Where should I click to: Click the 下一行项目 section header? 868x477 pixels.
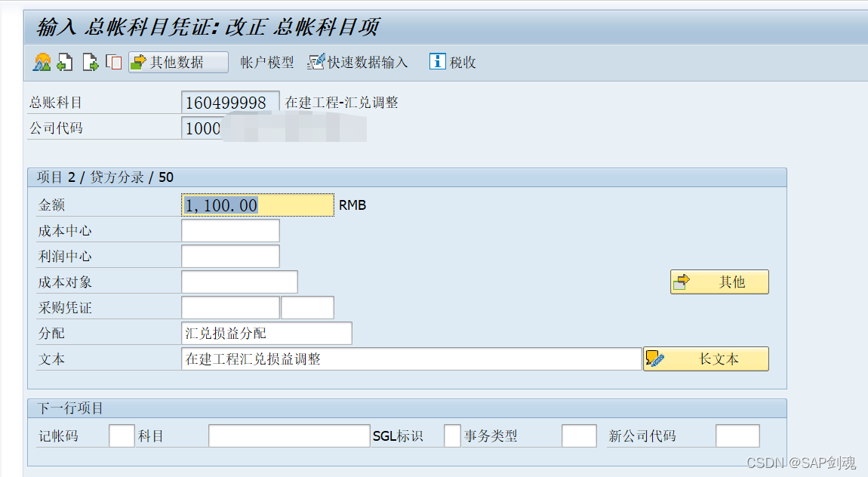coord(69,408)
